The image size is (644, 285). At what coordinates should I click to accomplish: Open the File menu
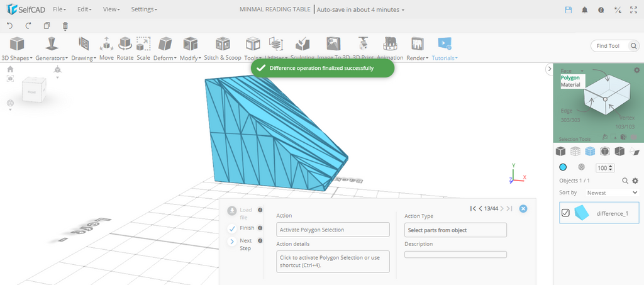coord(60,10)
